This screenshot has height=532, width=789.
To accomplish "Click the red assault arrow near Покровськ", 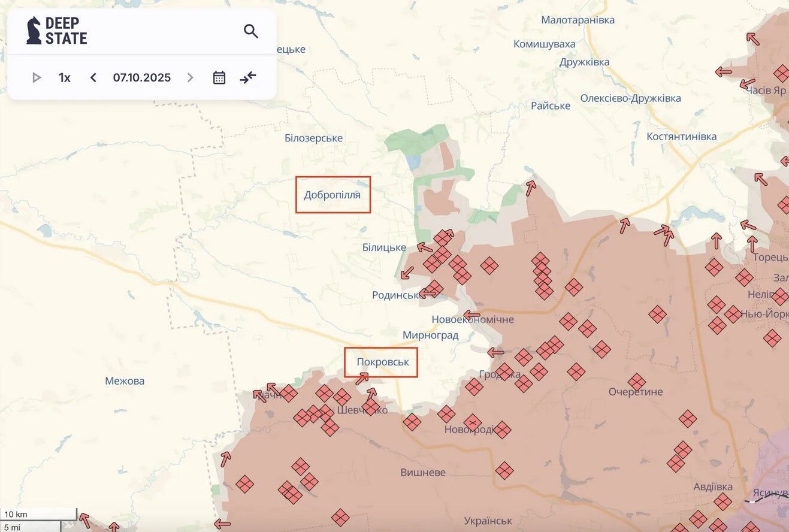I will click(364, 376).
